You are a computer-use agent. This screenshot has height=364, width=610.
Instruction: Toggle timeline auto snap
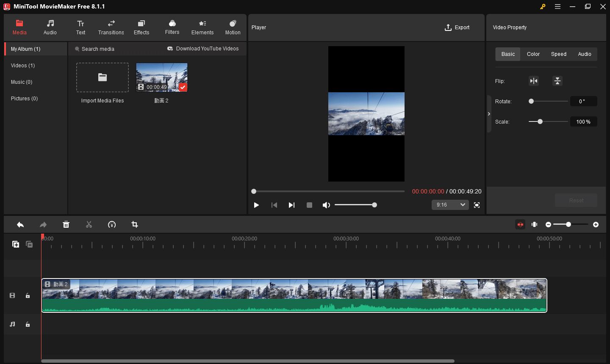(520, 224)
